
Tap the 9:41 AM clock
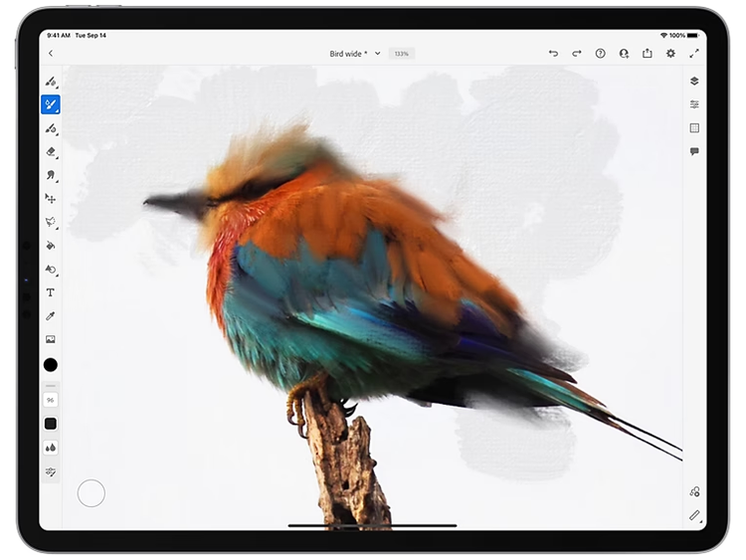[59, 35]
